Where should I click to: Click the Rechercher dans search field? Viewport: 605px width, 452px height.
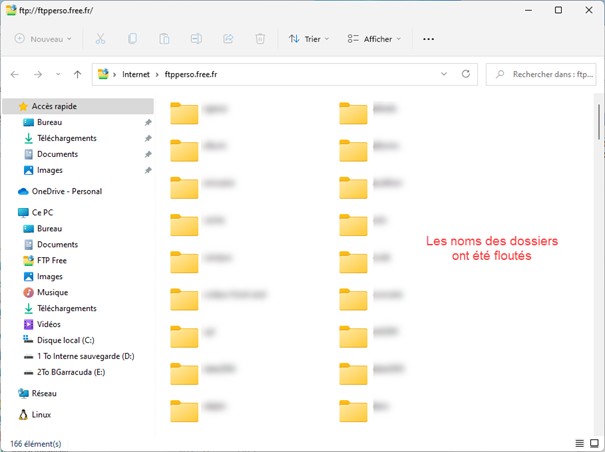click(541, 74)
